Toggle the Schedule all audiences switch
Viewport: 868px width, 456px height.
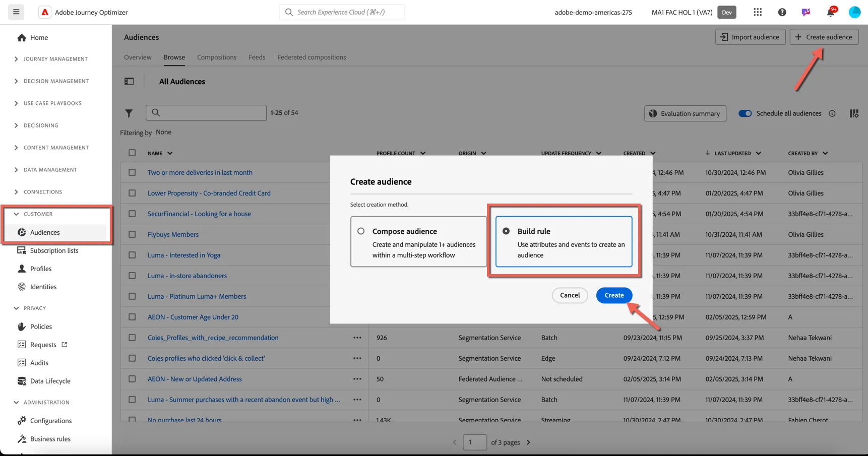(745, 113)
